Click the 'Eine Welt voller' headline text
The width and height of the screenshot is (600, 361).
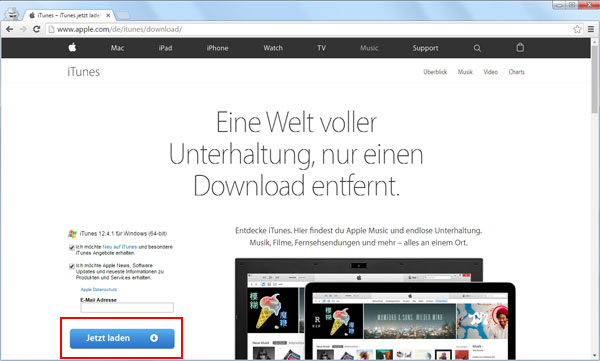click(x=297, y=123)
